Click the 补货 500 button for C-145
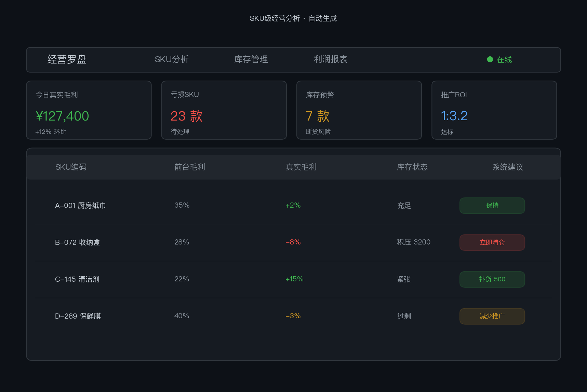587x392 pixels. coord(492,279)
